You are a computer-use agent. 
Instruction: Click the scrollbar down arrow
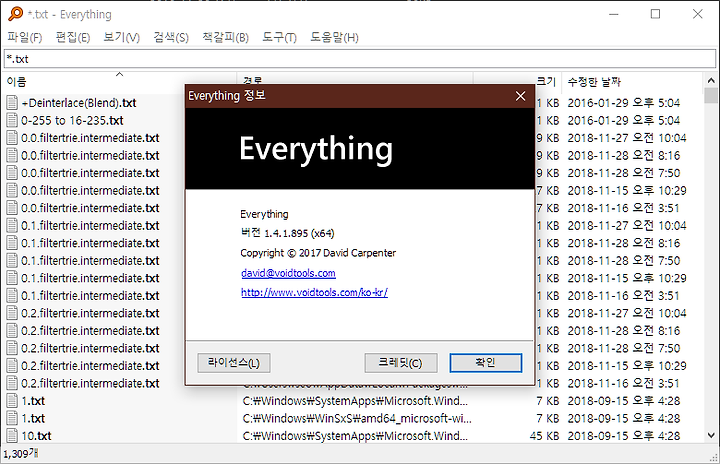tap(711, 435)
